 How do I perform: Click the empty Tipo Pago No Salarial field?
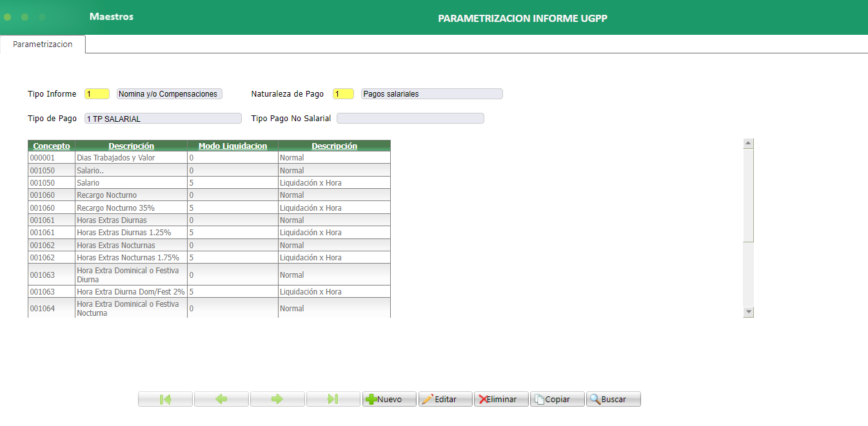[410, 119]
